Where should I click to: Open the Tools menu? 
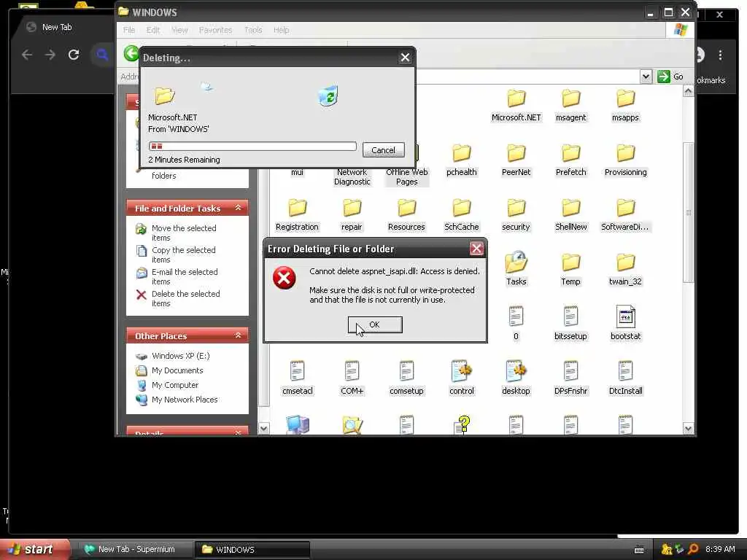click(253, 30)
